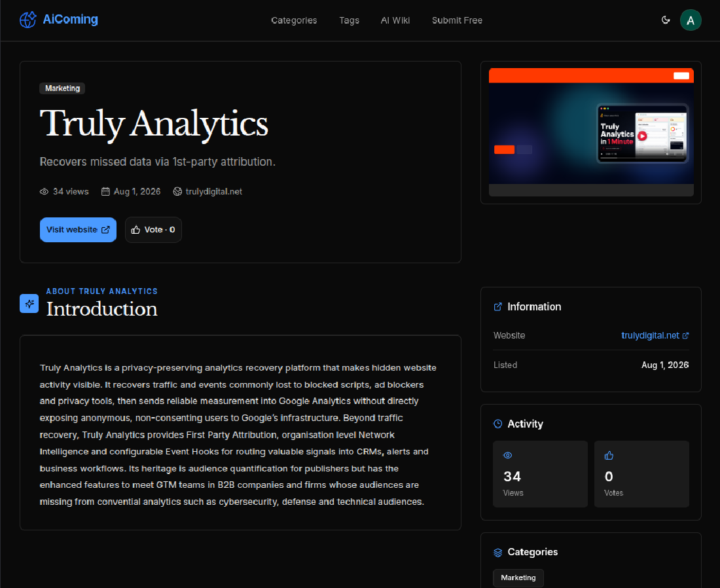
Task: Click the tagline Recovers missed data via 1st-party attribution
Action: [158, 162]
